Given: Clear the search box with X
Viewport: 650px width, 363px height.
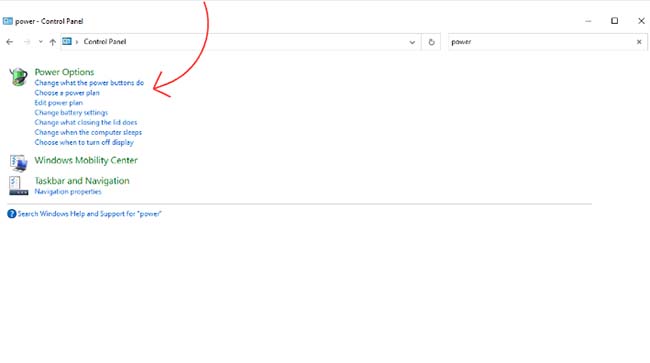Looking at the screenshot, I should [x=639, y=42].
